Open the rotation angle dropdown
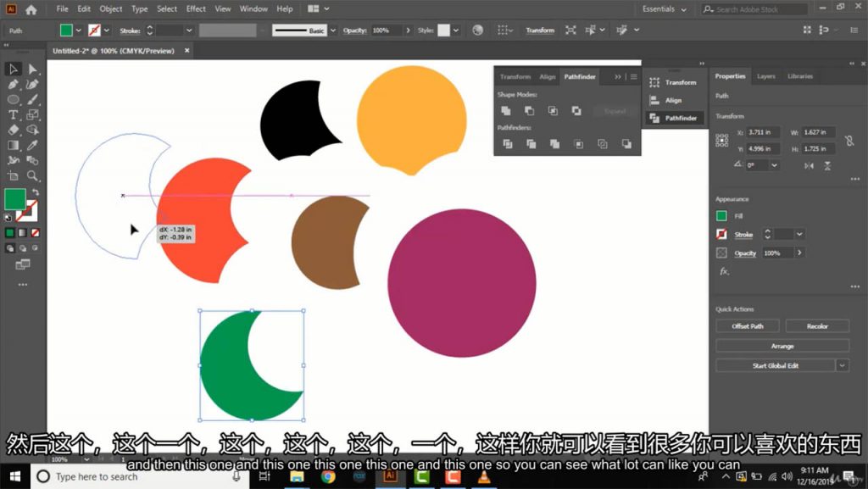This screenshot has height=489, width=868. pyautogui.click(x=774, y=165)
